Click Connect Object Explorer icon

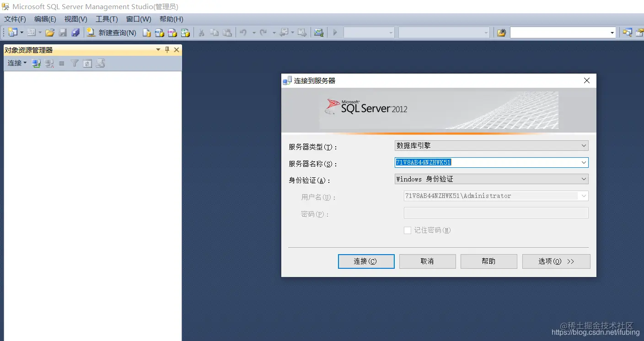(37, 63)
